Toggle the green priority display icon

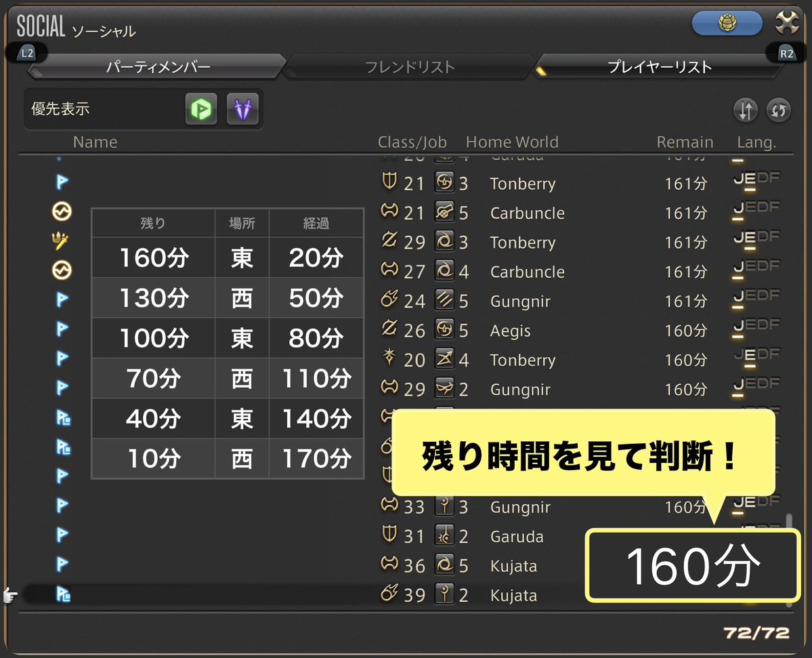pos(201,109)
